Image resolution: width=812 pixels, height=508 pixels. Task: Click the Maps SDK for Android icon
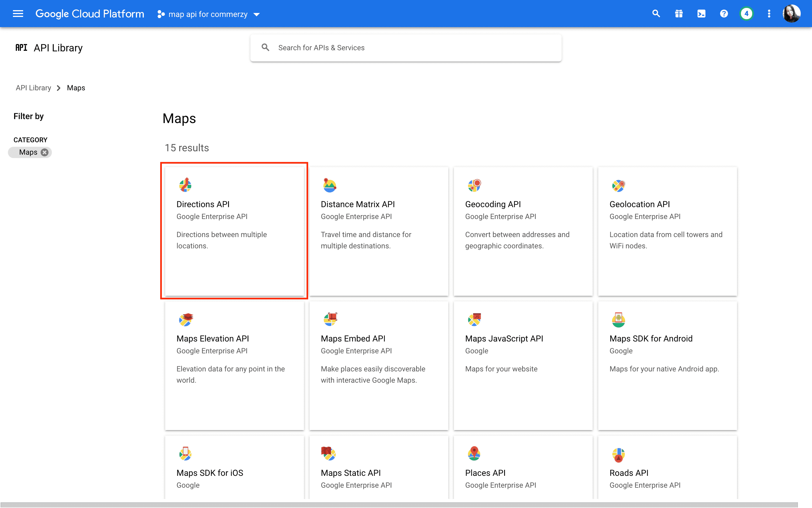point(618,319)
